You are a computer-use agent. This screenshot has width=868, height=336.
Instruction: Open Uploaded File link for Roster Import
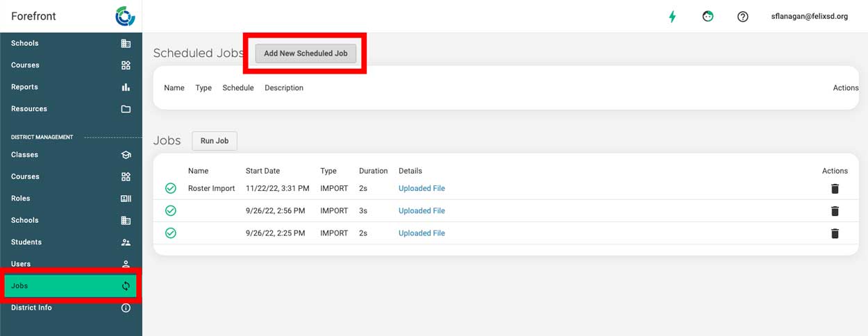(422, 189)
